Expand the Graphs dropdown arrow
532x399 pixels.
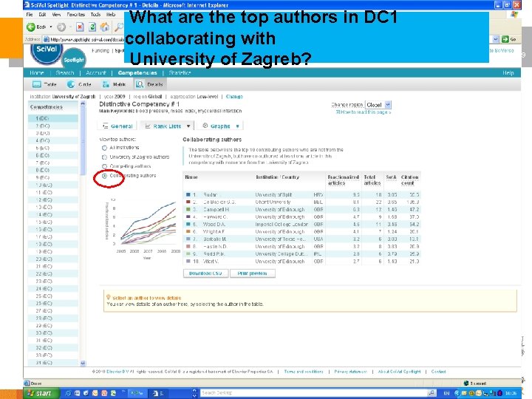pos(237,126)
